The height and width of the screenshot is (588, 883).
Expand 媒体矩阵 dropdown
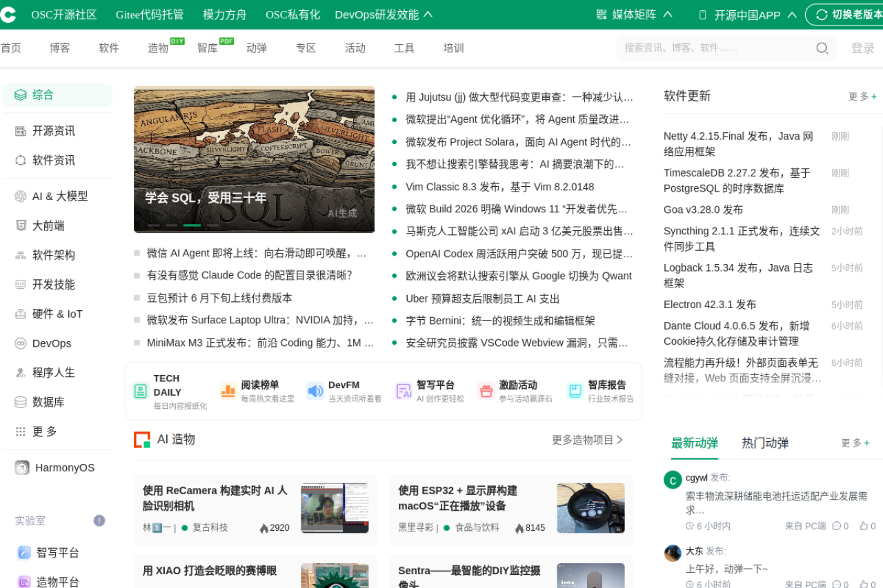[634, 14]
